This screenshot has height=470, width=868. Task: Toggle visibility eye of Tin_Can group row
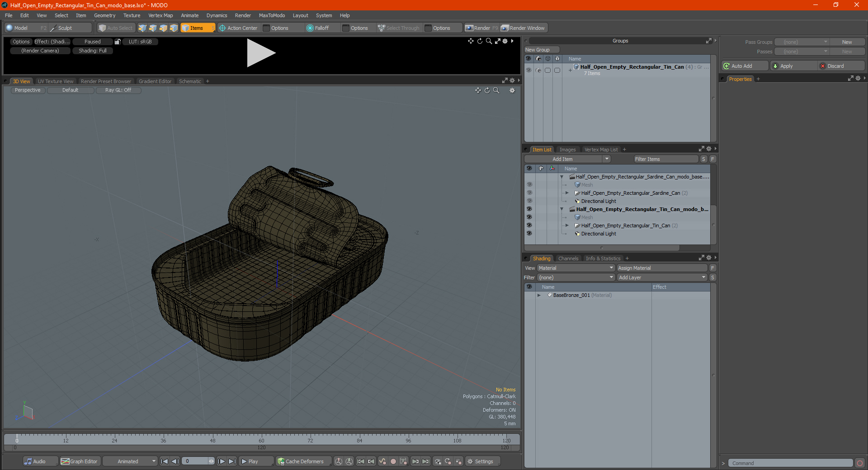coord(528,70)
